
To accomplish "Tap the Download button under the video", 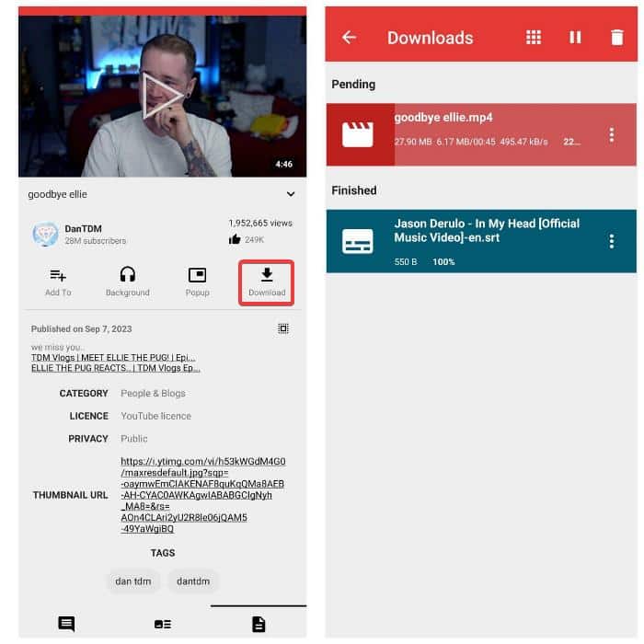I will coord(267,282).
